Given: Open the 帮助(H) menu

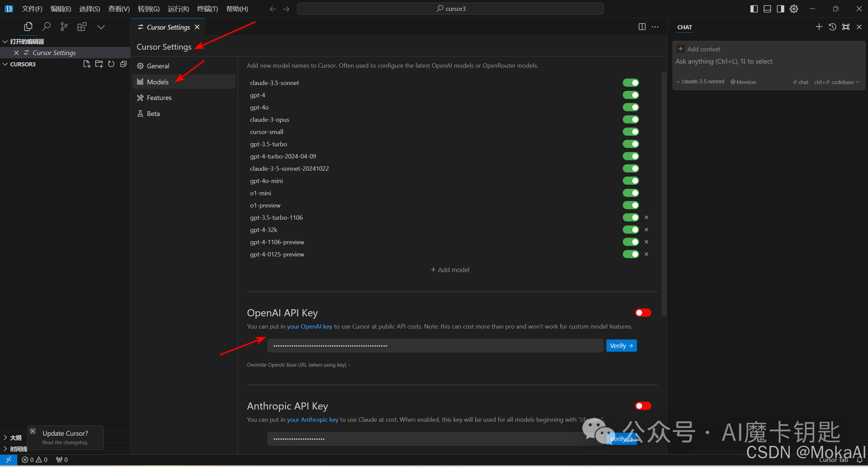Looking at the screenshot, I should (237, 9).
